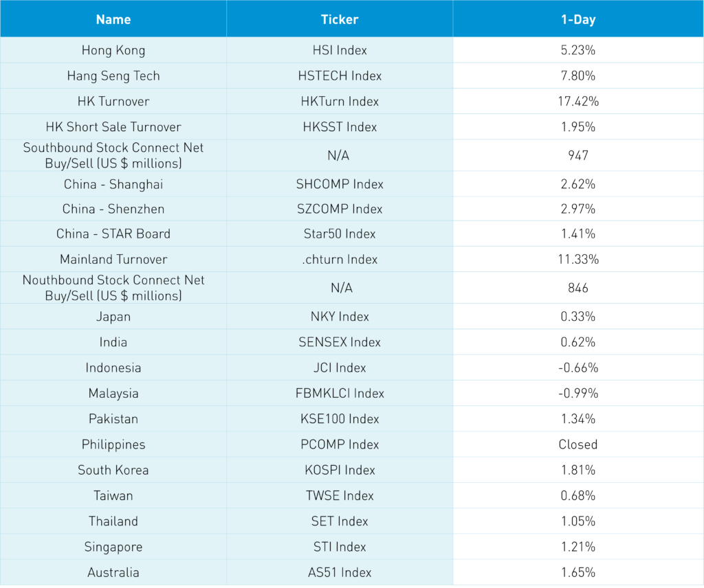Click the SHCOMP Index ticker cell
The height and width of the screenshot is (588, 704).
[x=340, y=184]
